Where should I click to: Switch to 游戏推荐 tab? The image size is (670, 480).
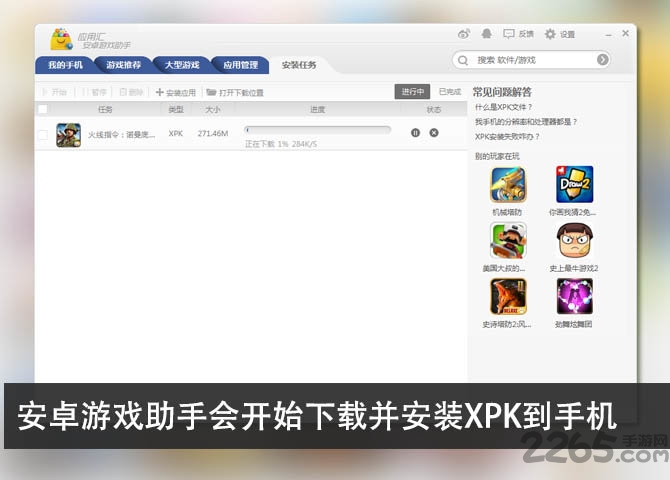point(123,65)
